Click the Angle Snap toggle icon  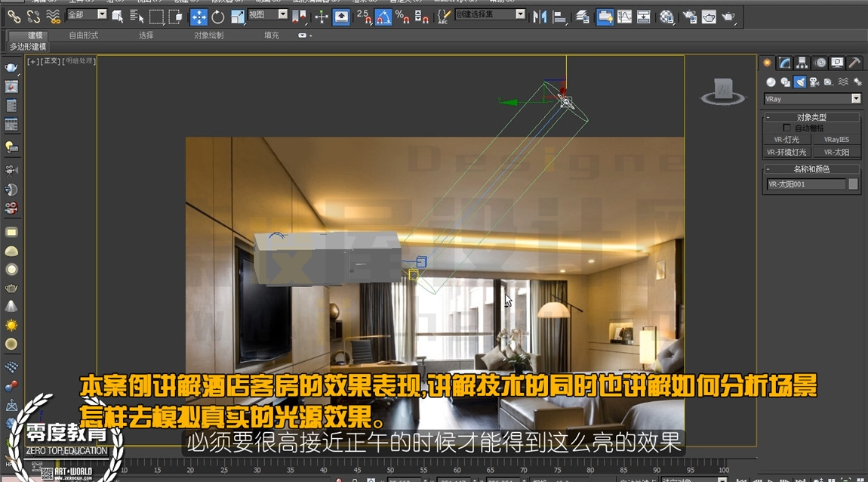click(383, 17)
